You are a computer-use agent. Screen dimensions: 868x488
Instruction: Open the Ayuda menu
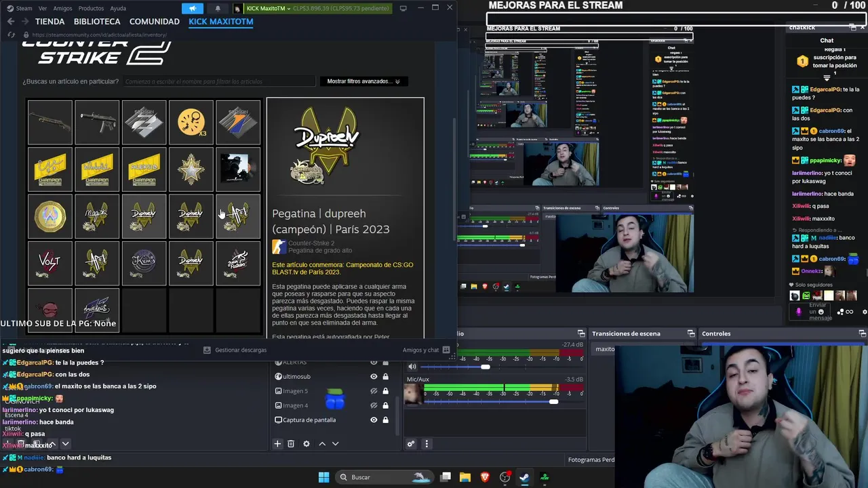tap(118, 8)
